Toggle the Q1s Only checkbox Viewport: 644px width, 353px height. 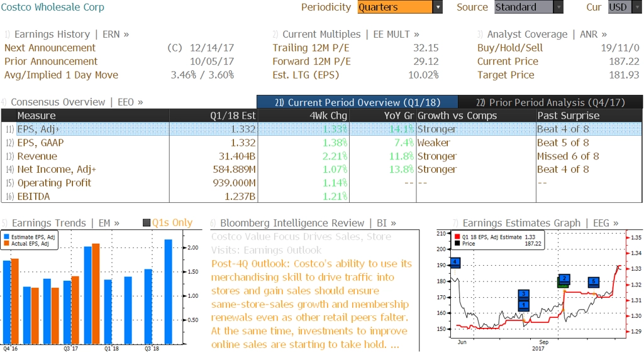pyautogui.click(x=147, y=222)
